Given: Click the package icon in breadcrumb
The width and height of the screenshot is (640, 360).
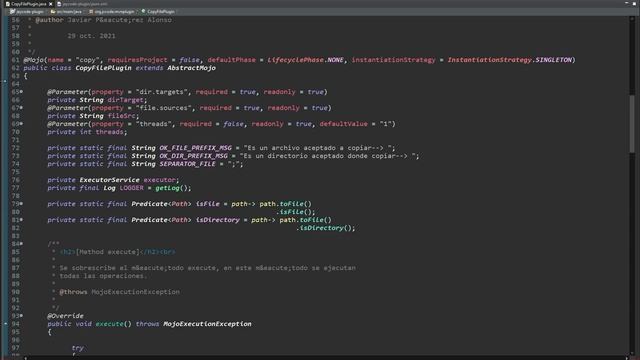Looking at the screenshot, I should [x=91, y=11].
